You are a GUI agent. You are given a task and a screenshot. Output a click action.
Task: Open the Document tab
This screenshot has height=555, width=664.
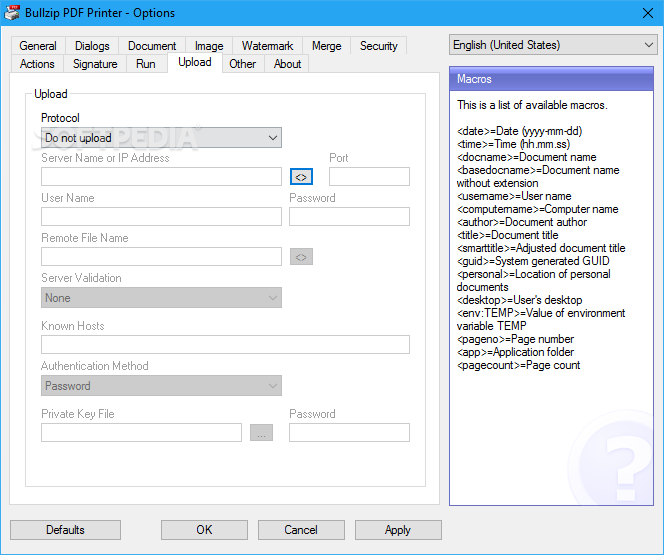click(x=152, y=46)
